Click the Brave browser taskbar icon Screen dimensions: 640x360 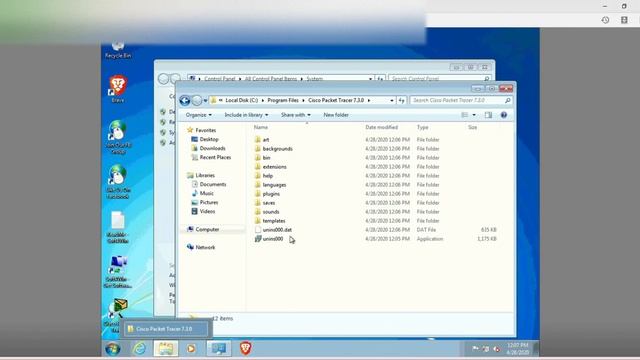click(x=245, y=349)
